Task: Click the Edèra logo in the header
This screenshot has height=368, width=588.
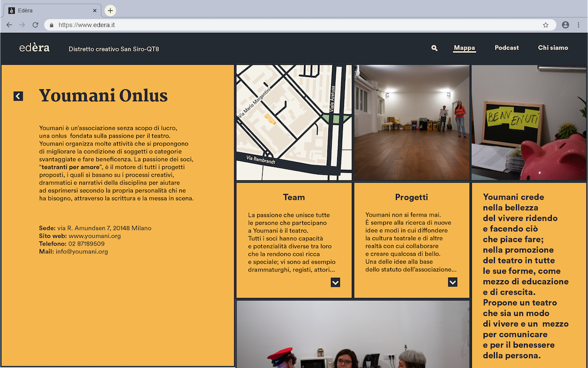Action: tap(34, 48)
